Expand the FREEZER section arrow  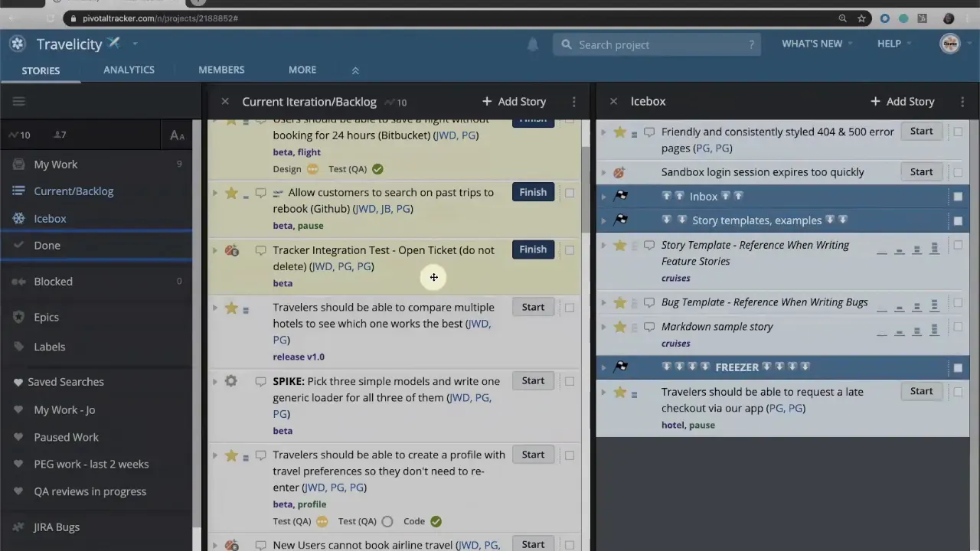pos(604,367)
